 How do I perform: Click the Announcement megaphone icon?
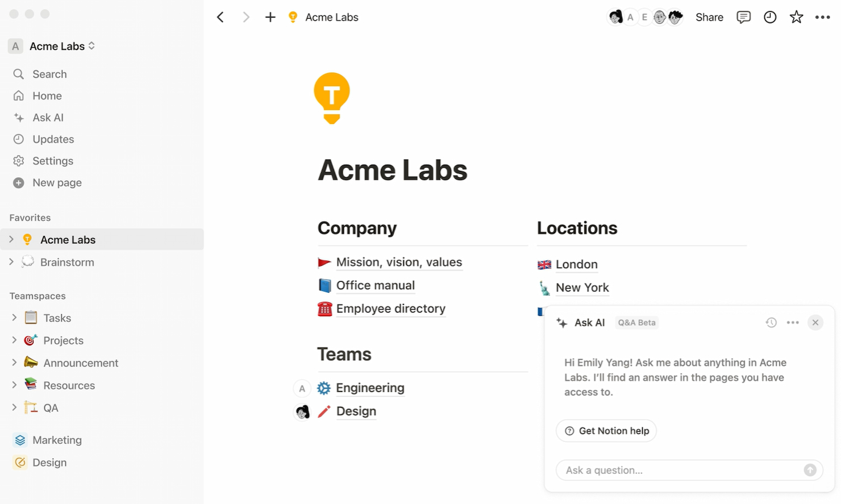pyautogui.click(x=31, y=363)
